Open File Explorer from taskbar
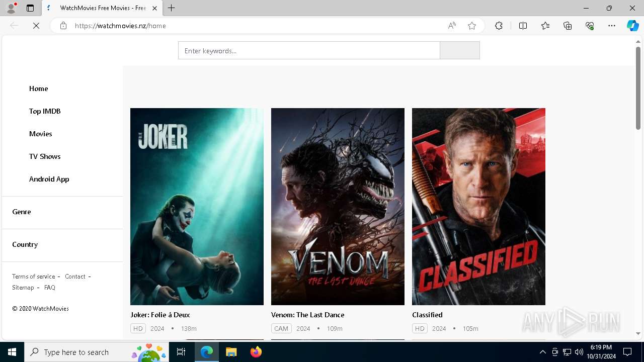Viewport: 644px width, 362px height. click(x=231, y=352)
